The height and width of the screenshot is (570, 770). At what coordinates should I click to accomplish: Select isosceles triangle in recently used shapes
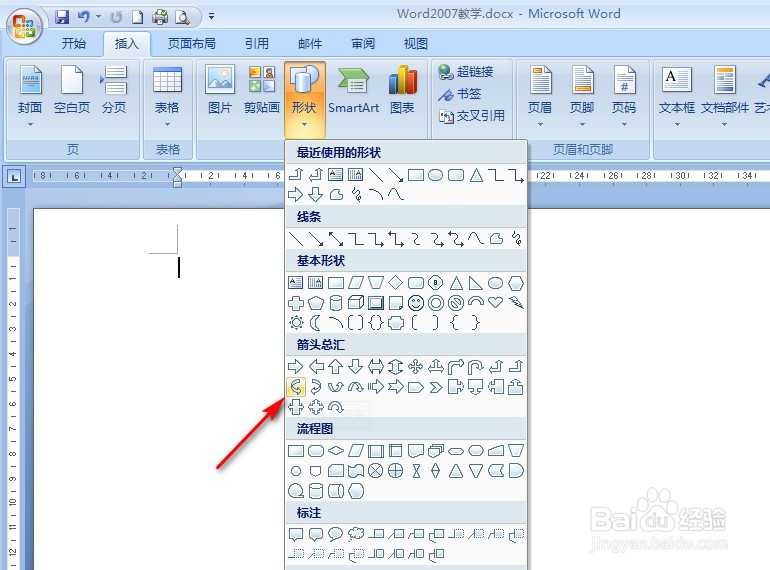[x=476, y=175]
